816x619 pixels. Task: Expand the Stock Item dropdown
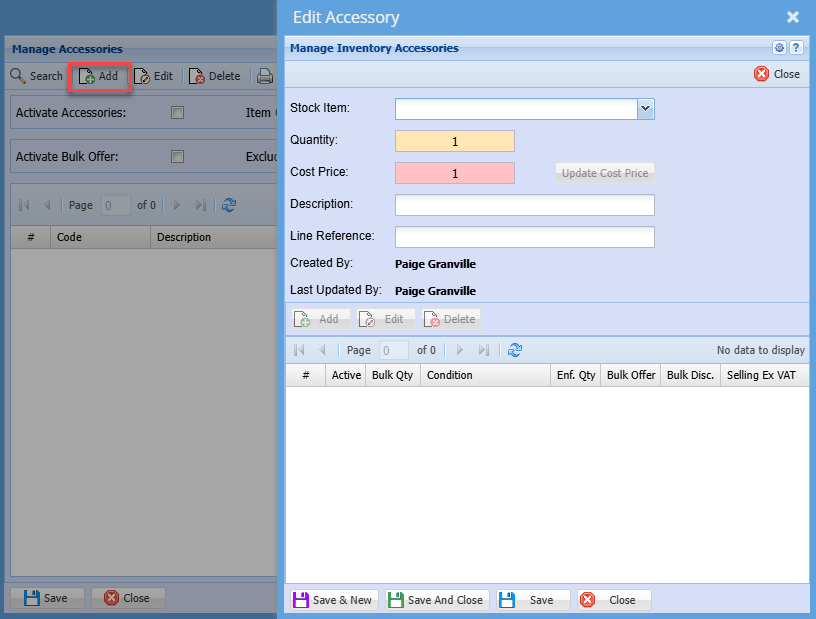coord(645,108)
